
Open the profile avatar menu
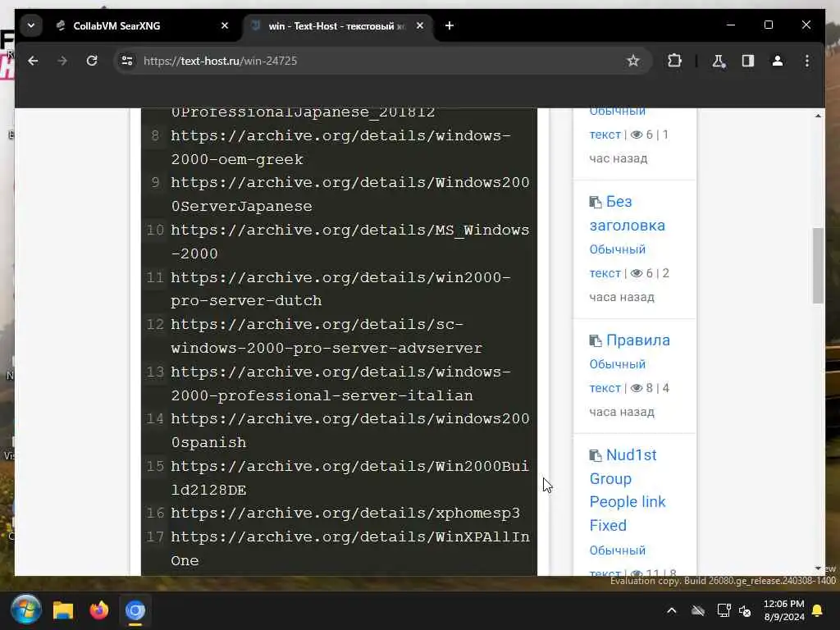778,61
